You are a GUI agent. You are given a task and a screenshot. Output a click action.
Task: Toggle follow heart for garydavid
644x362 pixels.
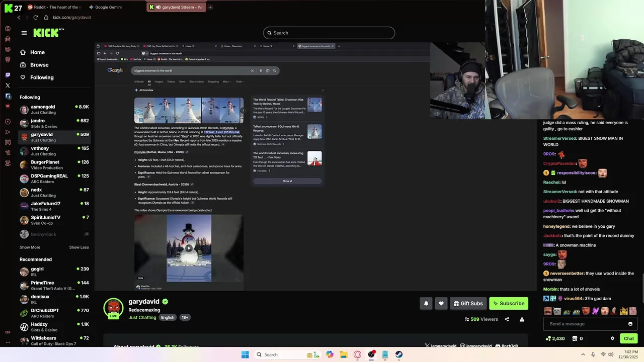click(441, 304)
